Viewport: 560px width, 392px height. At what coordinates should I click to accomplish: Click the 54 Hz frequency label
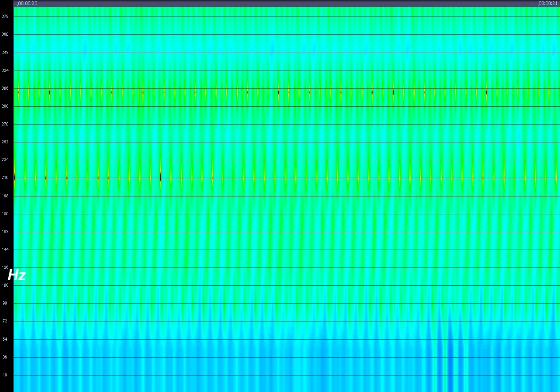[x=5, y=339]
